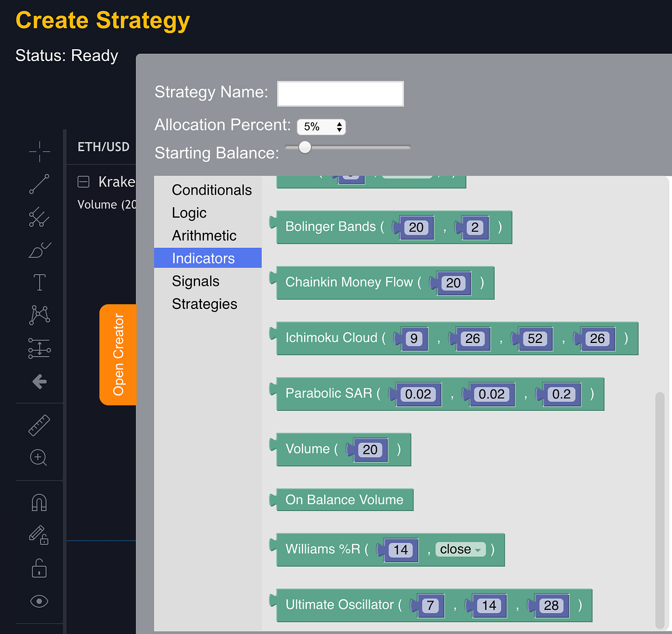This screenshot has width=672, height=634.
Task: Open the Allocation Percent selector
Action: (x=321, y=126)
